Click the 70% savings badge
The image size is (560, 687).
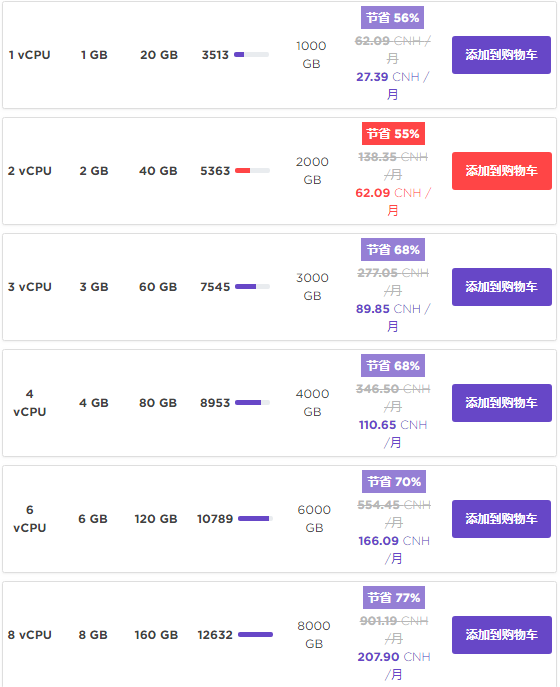point(393,482)
